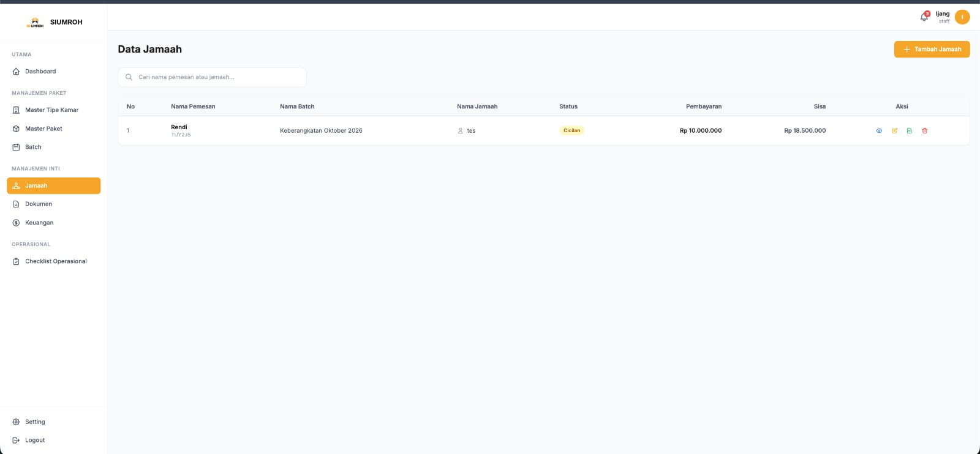Open Setting in the sidebar
Image resolution: width=980 pixels, height=454 pixels.
click(53, 422)
